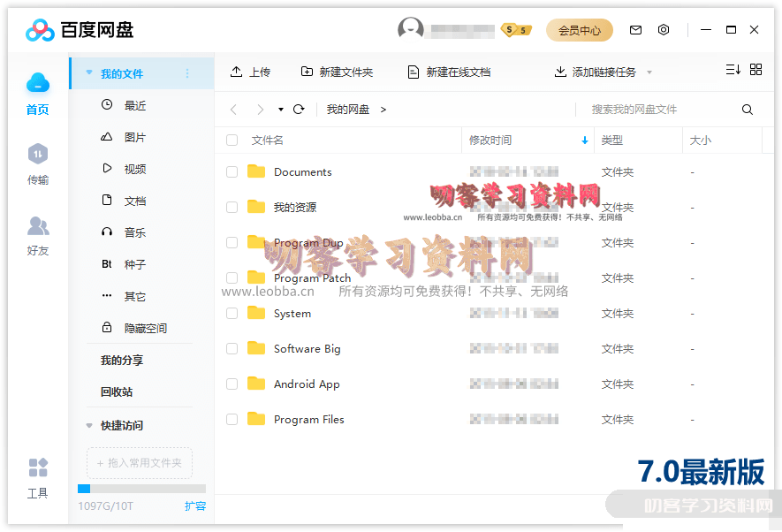
Task: Select the checkbox for Android App
Action: pyautogui.click(x=232, y=384)
